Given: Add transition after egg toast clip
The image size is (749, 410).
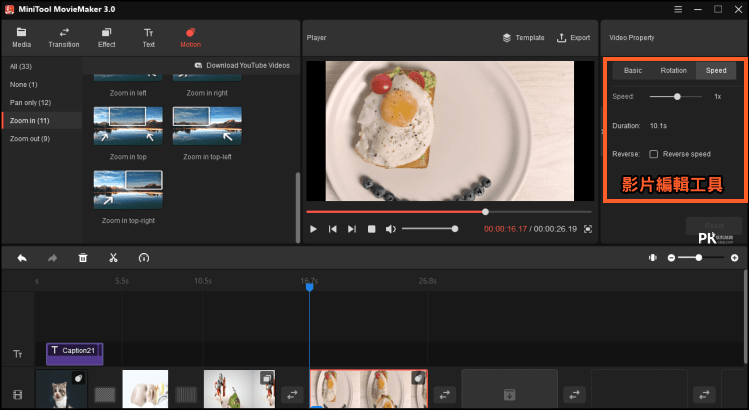Looking at the screenshot, I should (x=445, y=395).
